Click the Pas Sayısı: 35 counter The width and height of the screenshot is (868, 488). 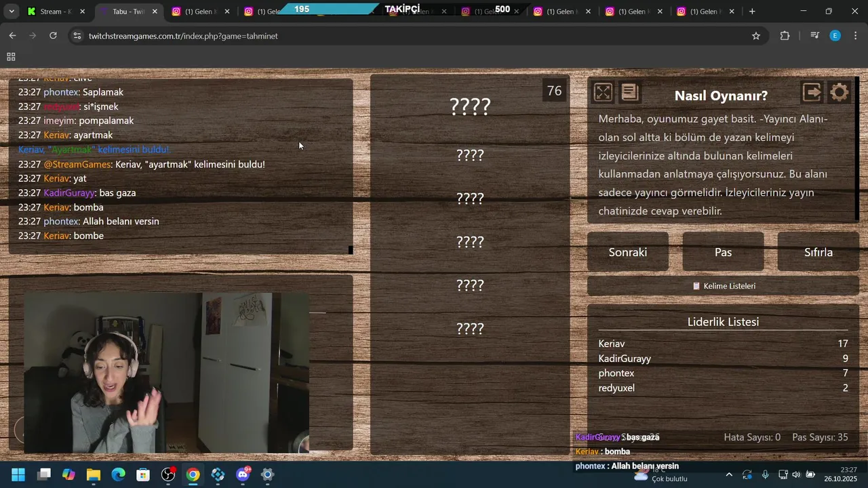[820, 437]
